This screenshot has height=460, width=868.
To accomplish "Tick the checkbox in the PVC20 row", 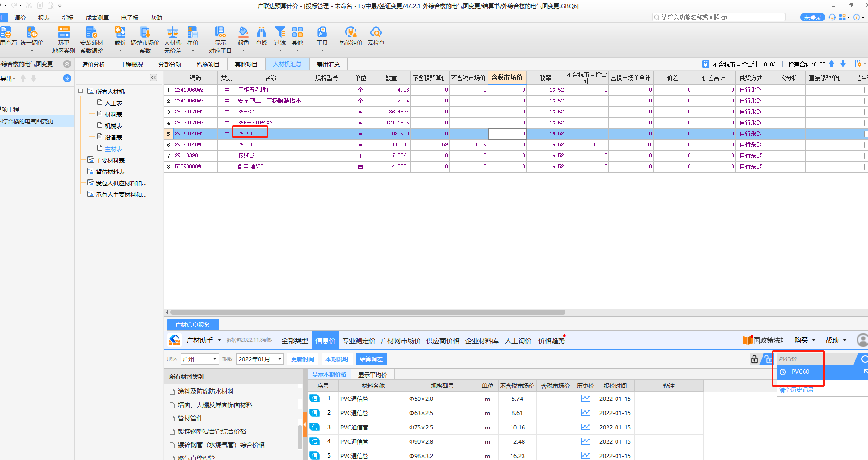I will [x=866, y=144].
